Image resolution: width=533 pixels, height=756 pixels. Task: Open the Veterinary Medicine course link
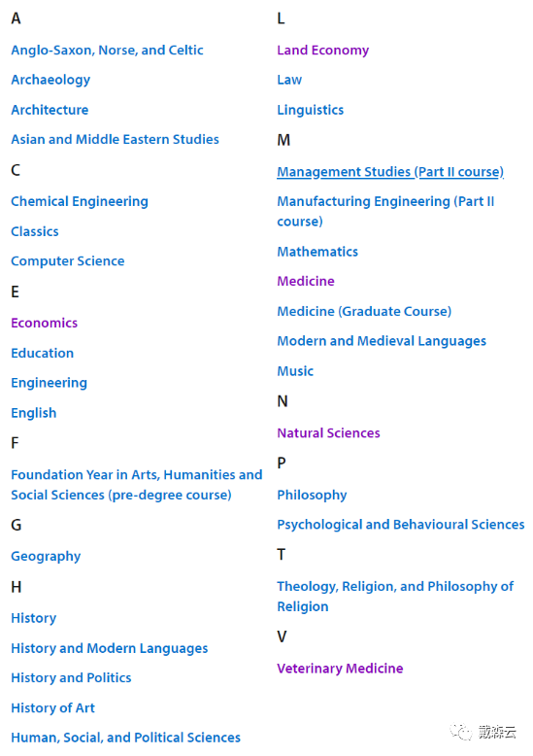340,669
